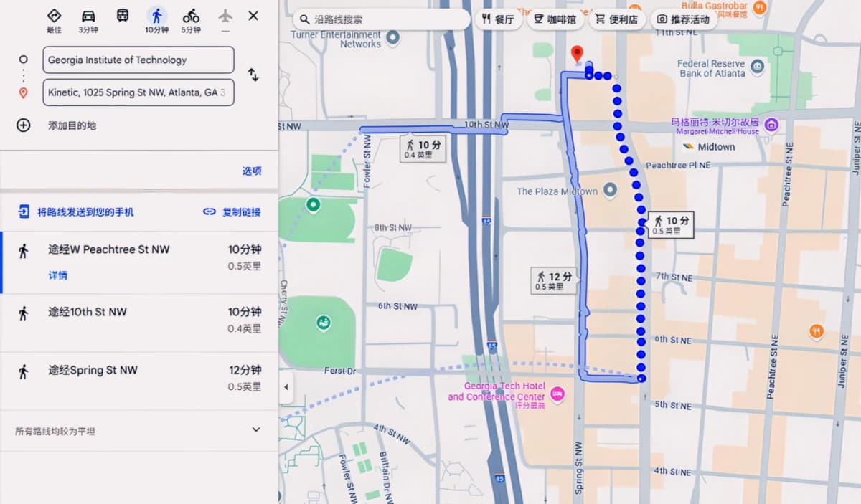Image resolution: width=861 pixels, height=504 pixels.
Task: Swap starting point and destination
Action: [x=253, y=75]
